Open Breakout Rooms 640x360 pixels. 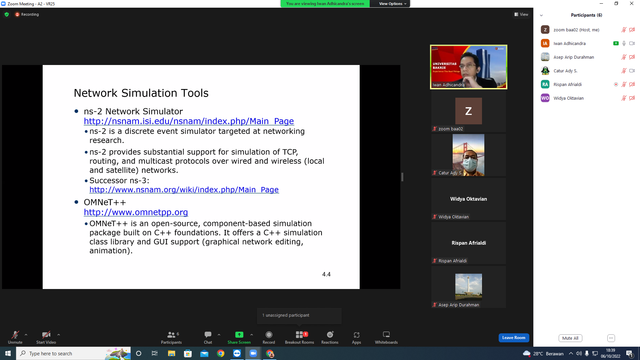tap(299, 337)
